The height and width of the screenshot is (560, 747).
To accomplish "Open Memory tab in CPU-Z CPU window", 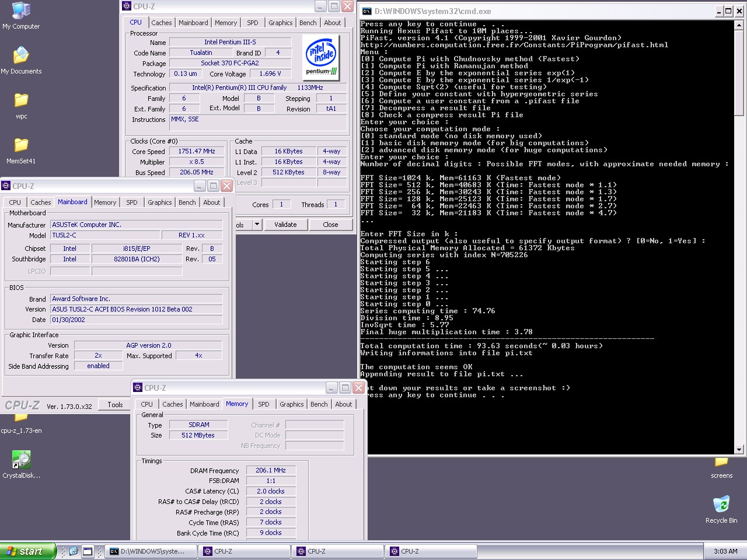I will point(226,23).
